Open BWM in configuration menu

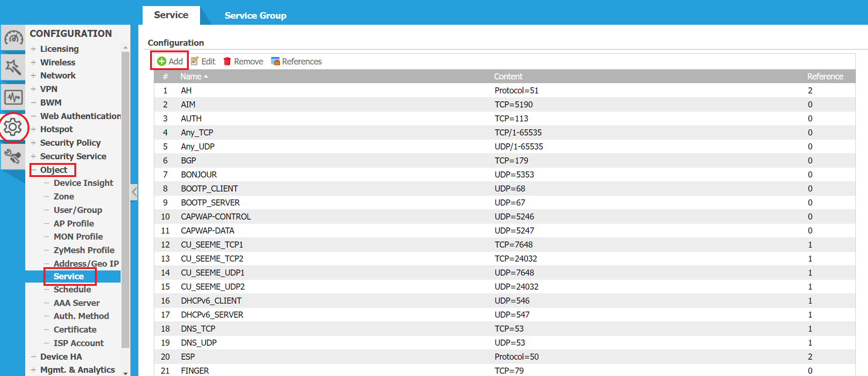tap(50, 102)
